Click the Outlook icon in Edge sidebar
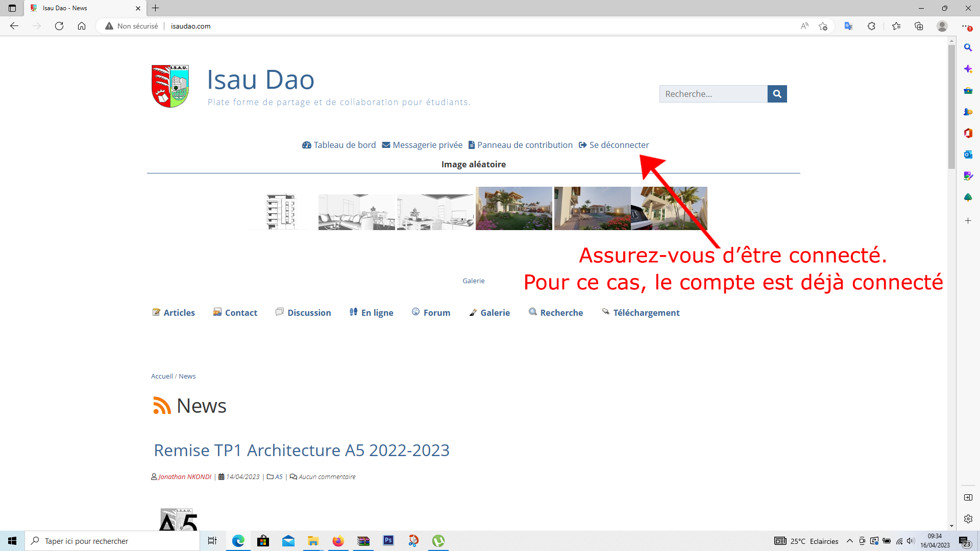 pyautogui.click(x=968, y=155)
